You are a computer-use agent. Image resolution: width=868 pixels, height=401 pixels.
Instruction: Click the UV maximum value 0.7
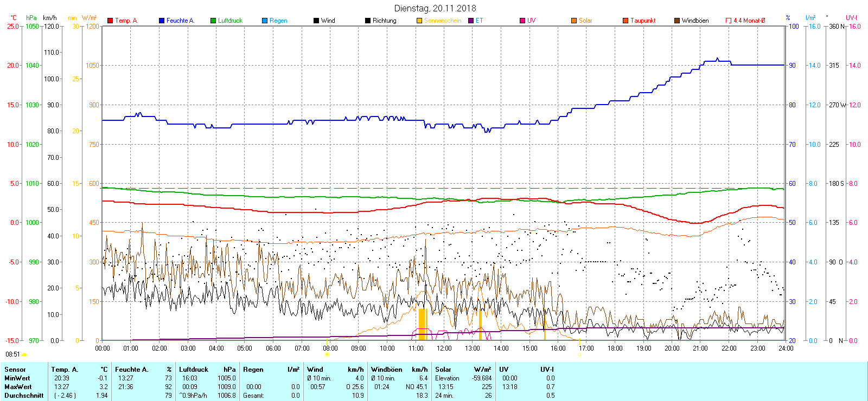pos(551,387)
